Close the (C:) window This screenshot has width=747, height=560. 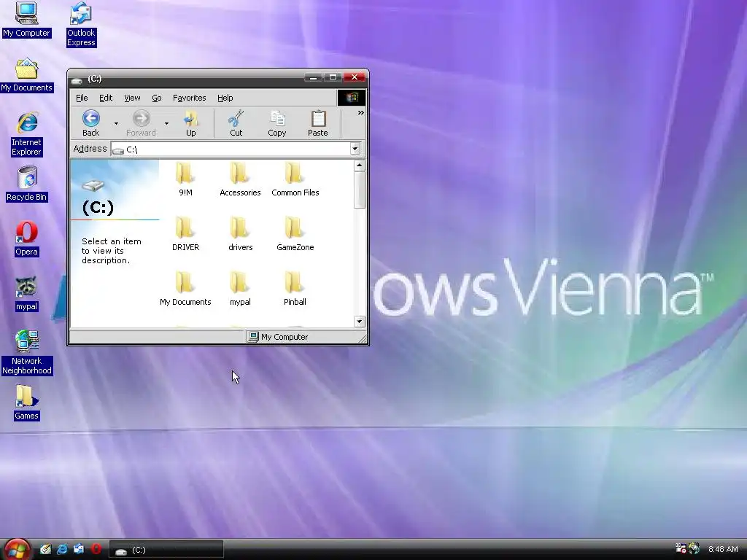pyautogui.click(x=355, y=77)
